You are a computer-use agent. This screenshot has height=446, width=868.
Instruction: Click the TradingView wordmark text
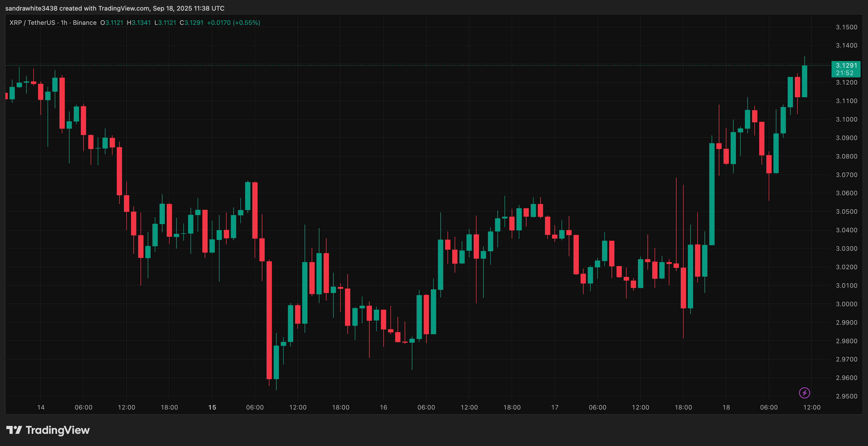coord(58,430)
